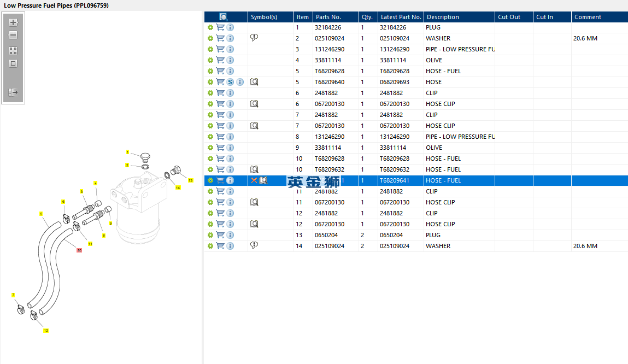The image size is (628, 364).
Task: Sort by the Item column header
Action: coord(303,17)
